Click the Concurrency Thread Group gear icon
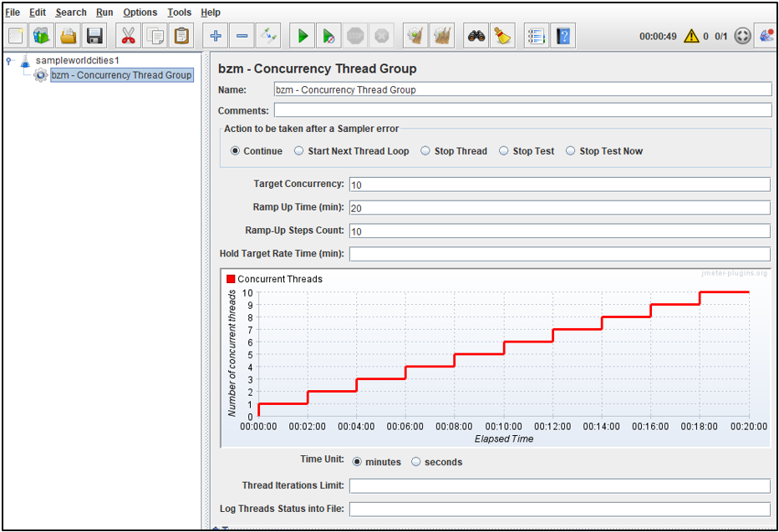Image resolution: width=779 pixels, height=532 pixels. (41, 75)
